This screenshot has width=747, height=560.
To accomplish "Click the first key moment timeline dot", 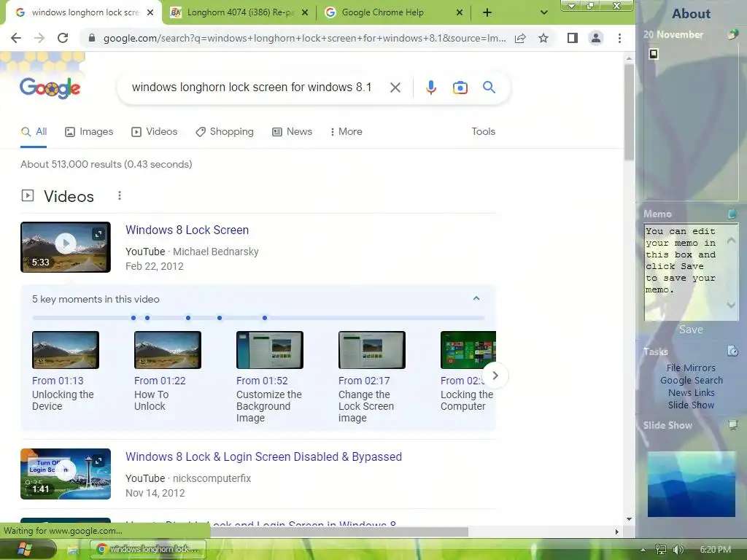I will (133, 318).
